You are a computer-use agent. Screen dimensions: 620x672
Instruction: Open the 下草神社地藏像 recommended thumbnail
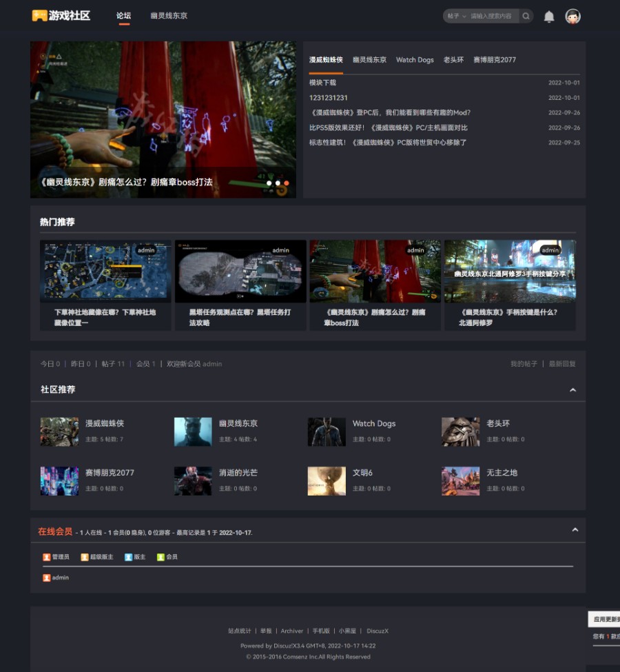click(105, 271)
